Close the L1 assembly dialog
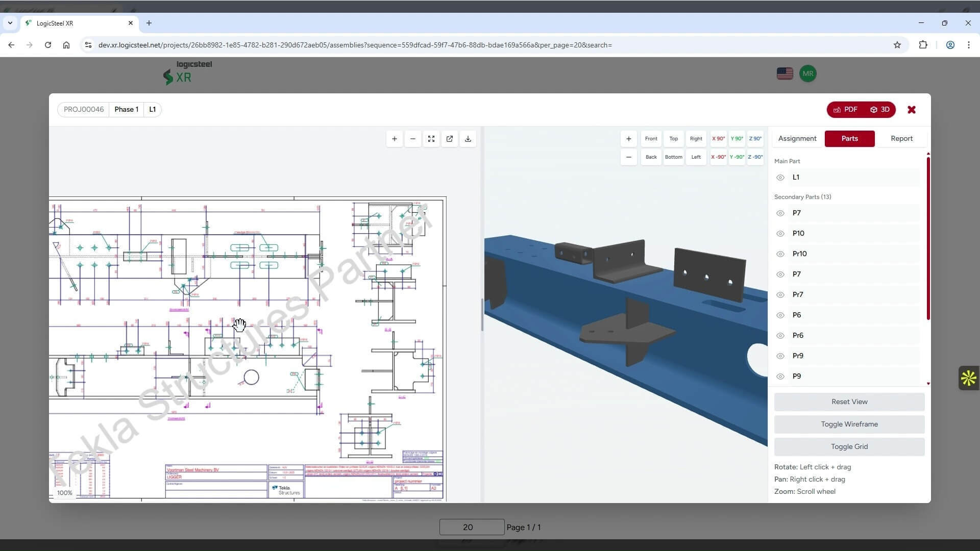This screenshot has height=551, width=980. [912, 110]
